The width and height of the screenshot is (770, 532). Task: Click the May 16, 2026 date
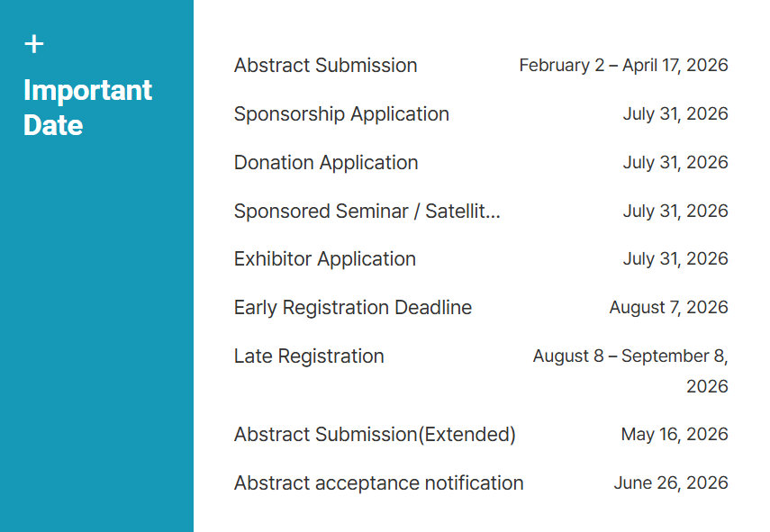click(x=675, y=435)
